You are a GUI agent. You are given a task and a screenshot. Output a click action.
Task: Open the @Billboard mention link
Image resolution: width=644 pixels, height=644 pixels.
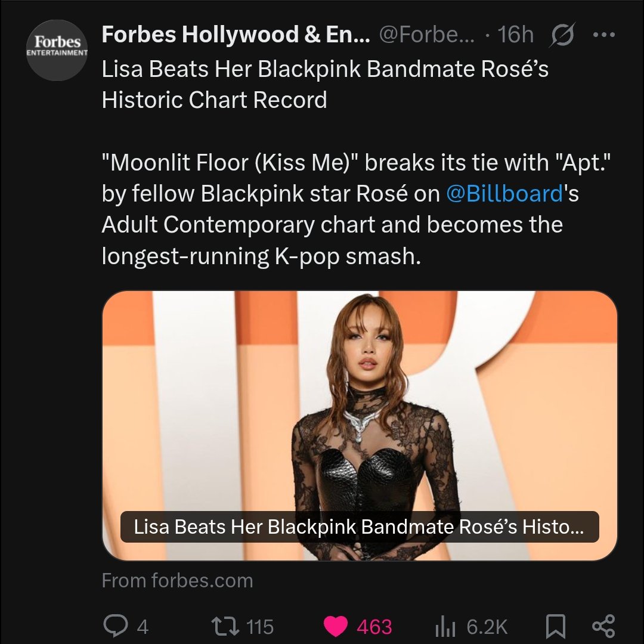[504, 193]
